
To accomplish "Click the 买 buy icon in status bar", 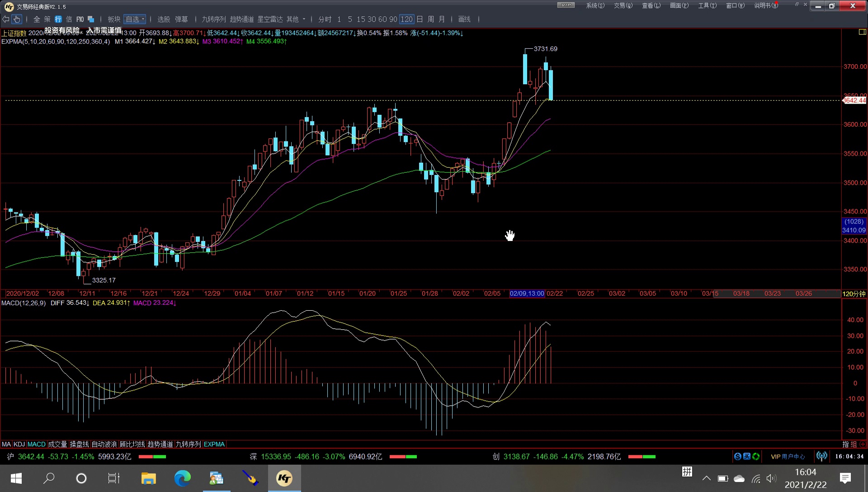I will [x=747, y=456].
